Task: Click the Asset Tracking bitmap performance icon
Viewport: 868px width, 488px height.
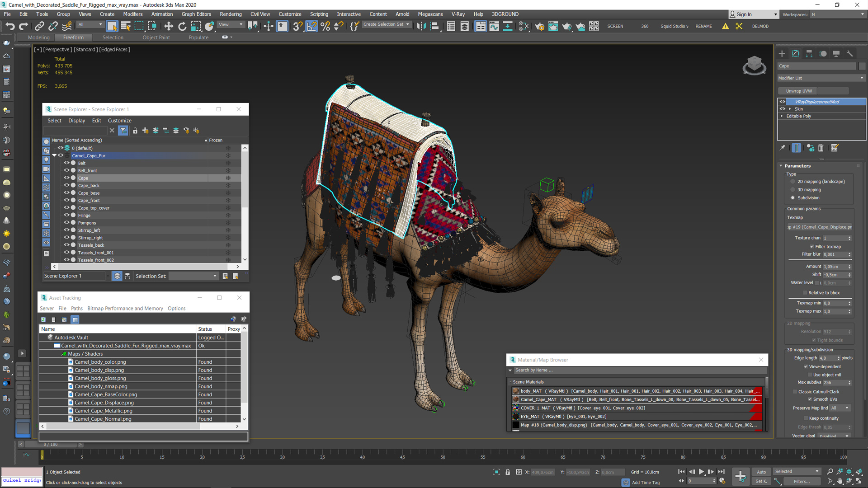Action: pyautogui.click(x=65, y=319)
